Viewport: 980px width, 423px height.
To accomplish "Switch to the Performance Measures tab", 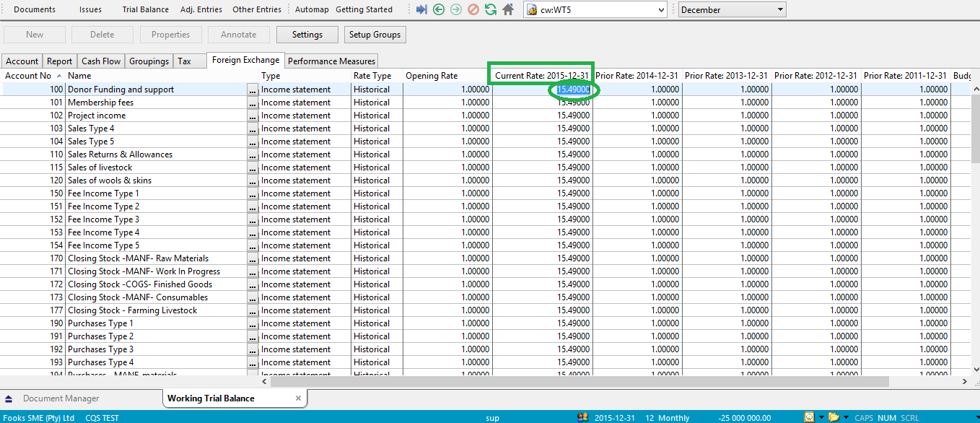I will pyautogui.click(x=331, y=61).
